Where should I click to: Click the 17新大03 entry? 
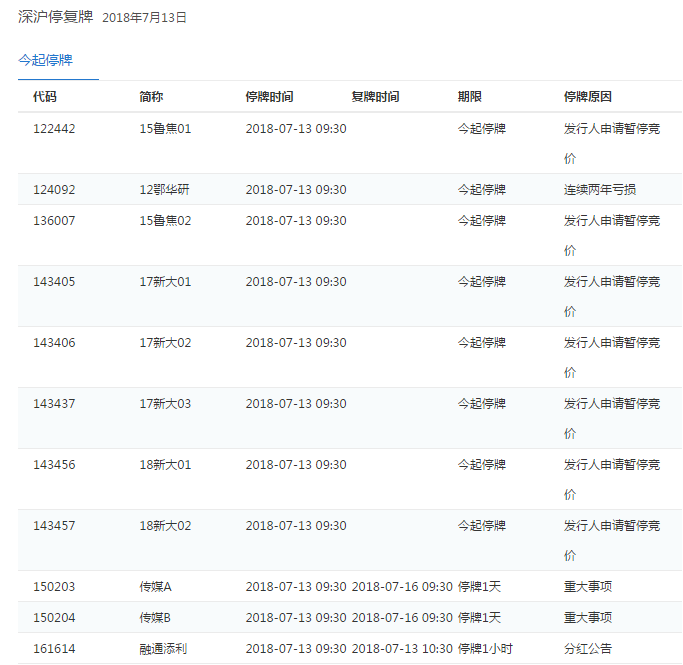165,403
